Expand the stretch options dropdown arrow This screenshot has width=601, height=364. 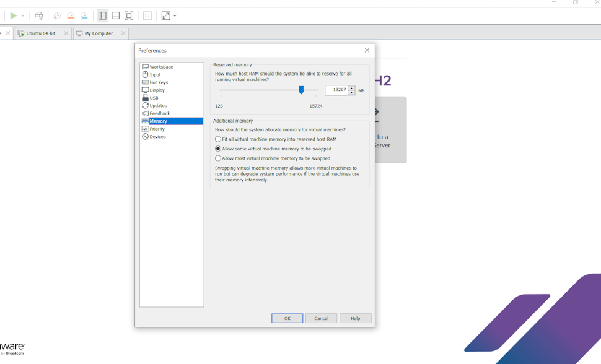click(175, 15)
